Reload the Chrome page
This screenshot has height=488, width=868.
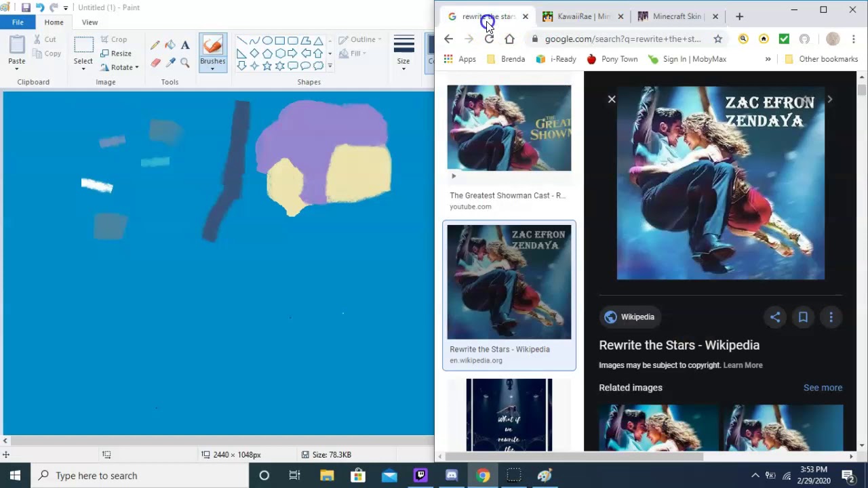click(x=489, y=39)
